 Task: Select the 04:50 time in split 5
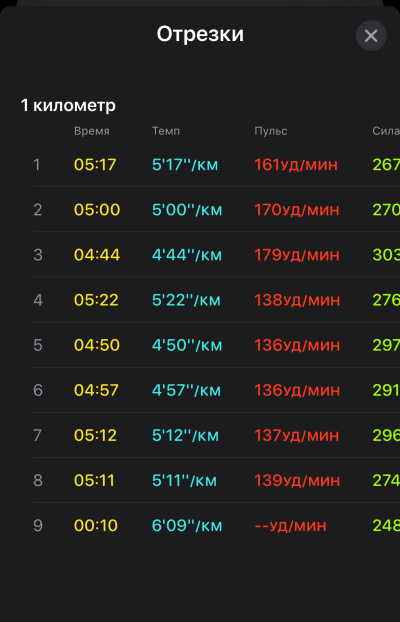[x=97, y=345]
